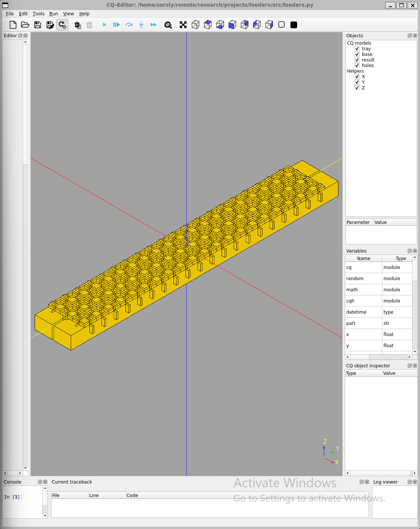Viewport: 420px width, 529px height.
Task: Save the current file icon
Action: point(38,25)
